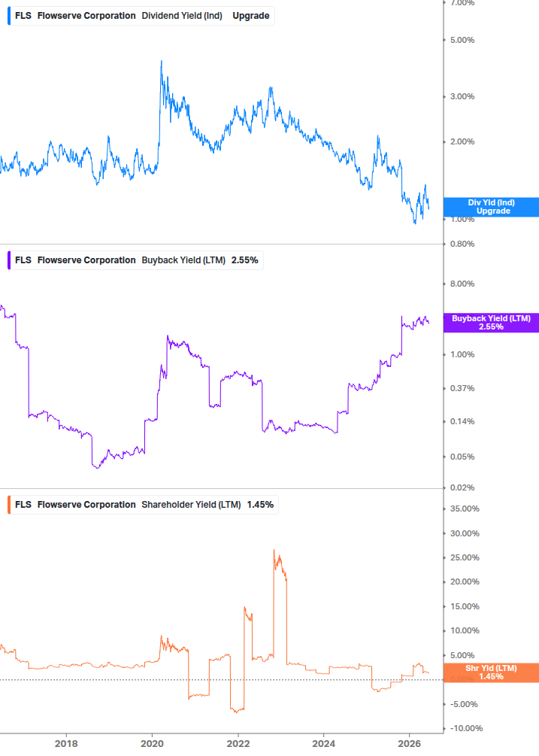Image resolution: width=539 pixels, height=756 pixels.
Task: Click the blue Div Yld (Ind) Upgrade axis tag
Action: [x=491, y=207]
